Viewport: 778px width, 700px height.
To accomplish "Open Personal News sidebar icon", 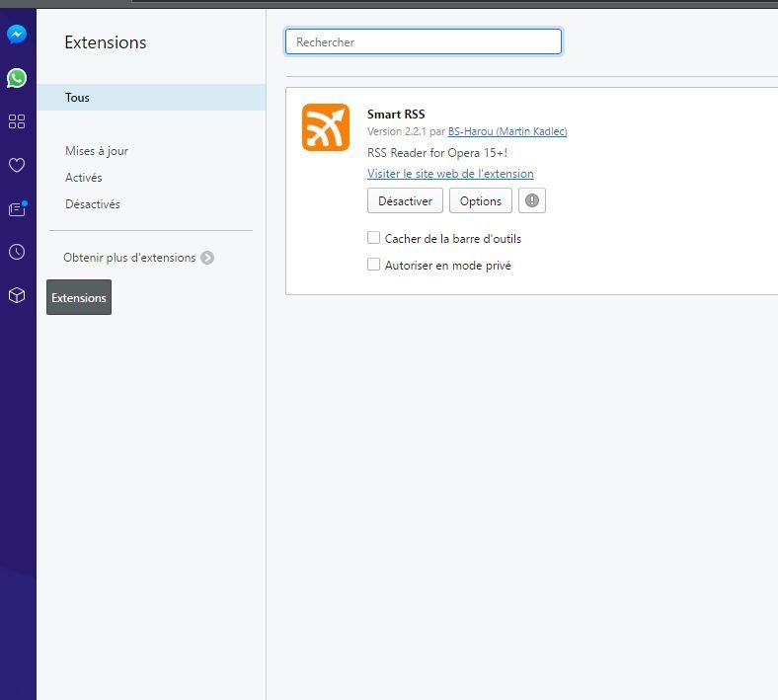I will [x=18, y=209].
